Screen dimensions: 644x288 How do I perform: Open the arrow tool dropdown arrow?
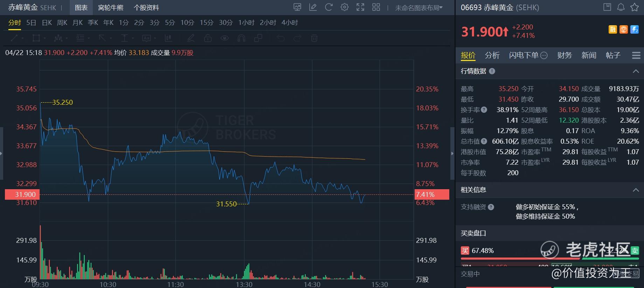[111, 38]
